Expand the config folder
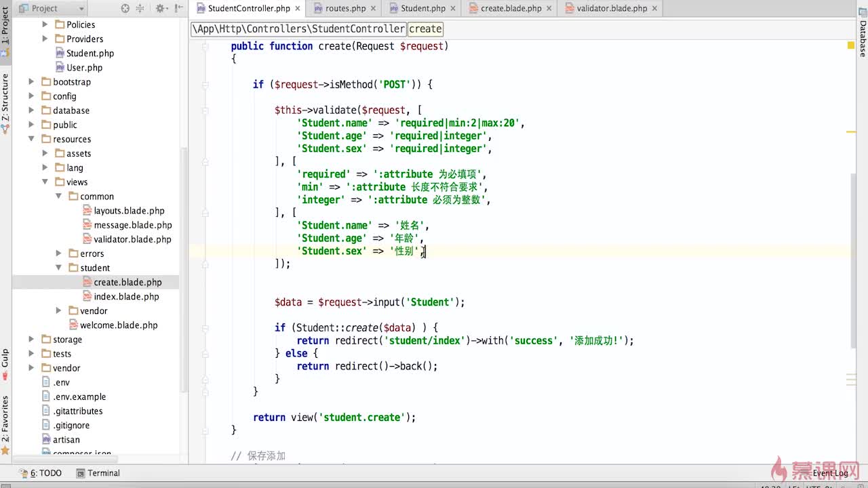Screen dimensions: 868x488 click(31, 96)
